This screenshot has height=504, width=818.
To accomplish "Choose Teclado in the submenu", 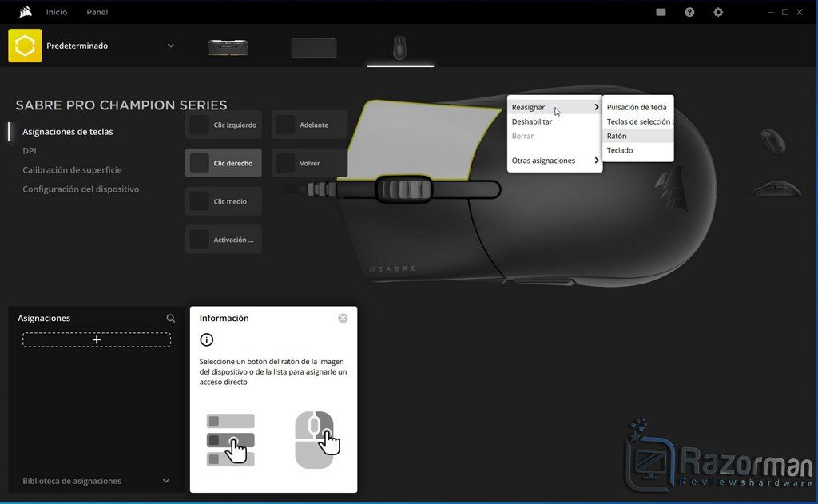I will coord(637,150).
